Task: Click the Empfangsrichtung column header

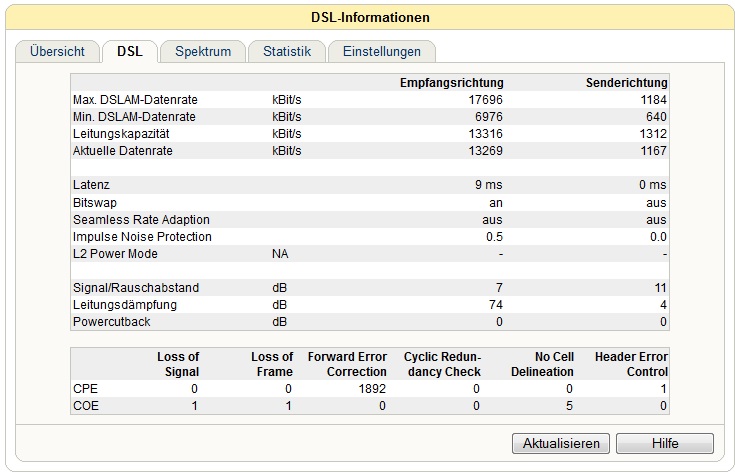Action: [x=451, y=82]
